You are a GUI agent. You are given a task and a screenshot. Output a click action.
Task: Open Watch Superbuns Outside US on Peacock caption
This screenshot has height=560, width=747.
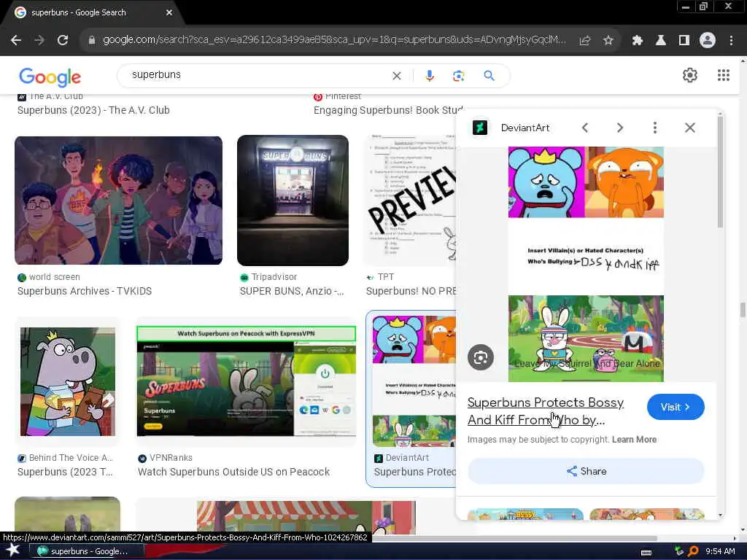click(233, 472)
